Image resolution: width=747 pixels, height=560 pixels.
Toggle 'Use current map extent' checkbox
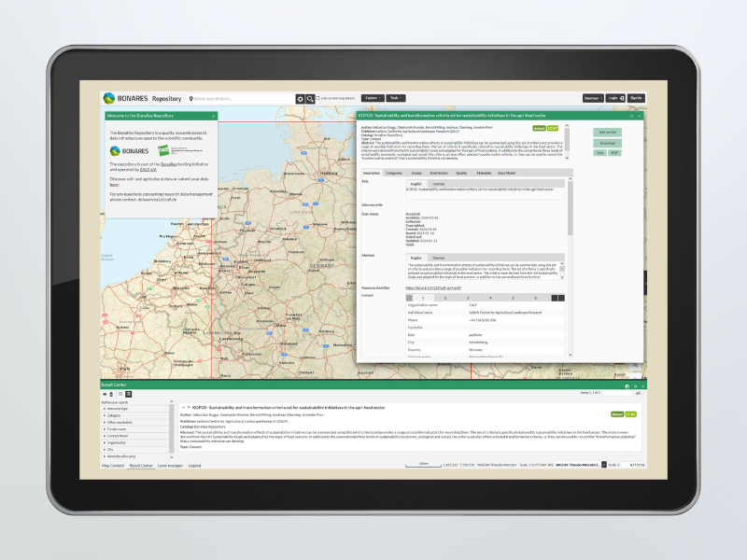click(318, 98)
